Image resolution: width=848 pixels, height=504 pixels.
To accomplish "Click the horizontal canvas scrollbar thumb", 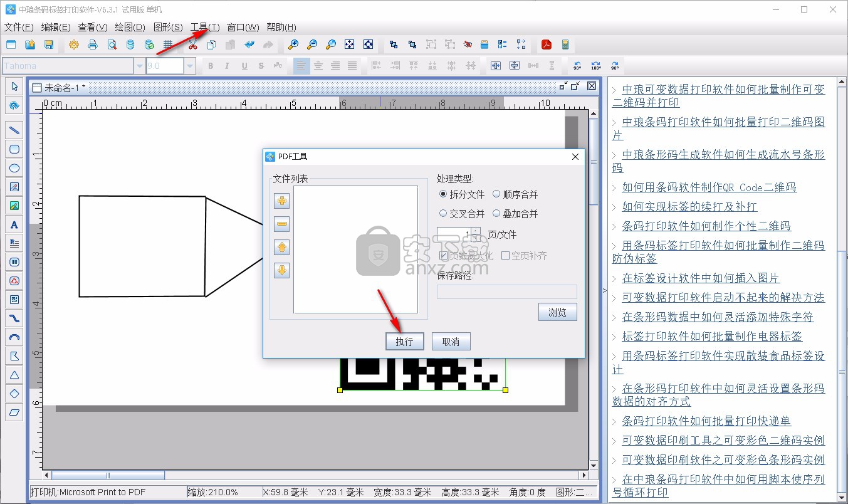I will [x=108, y=475].
